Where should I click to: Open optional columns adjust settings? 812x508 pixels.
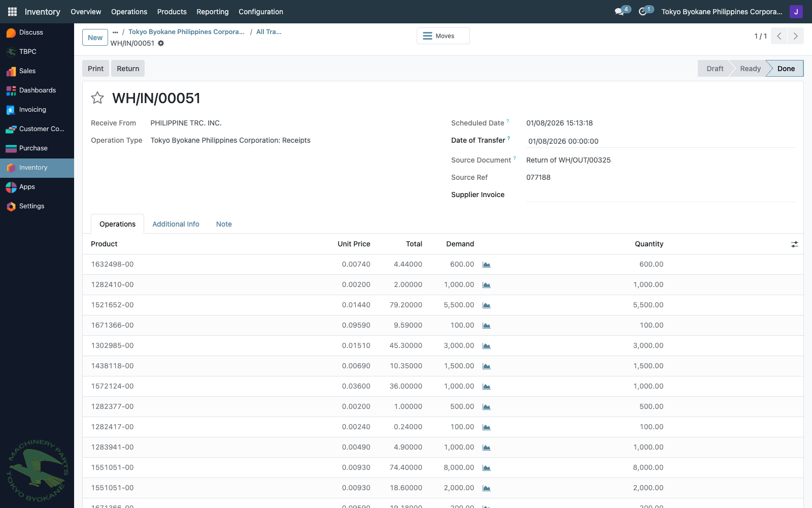[x=794, y=244]
